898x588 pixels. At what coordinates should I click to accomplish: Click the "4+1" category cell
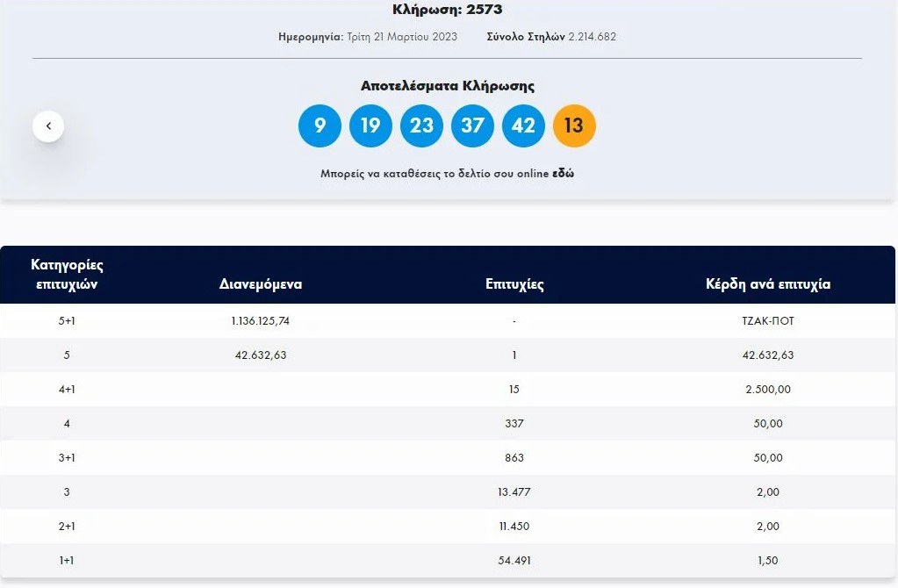67,390
